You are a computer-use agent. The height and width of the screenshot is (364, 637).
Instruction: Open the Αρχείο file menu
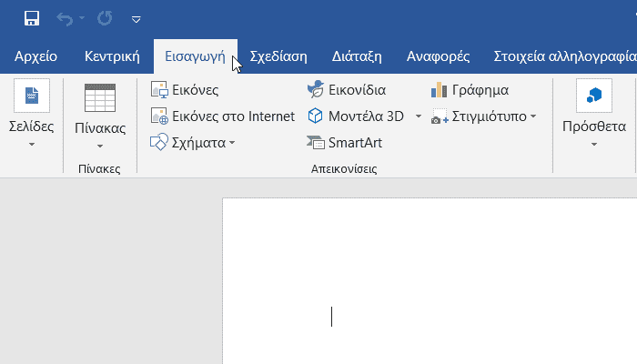[35, 56]
